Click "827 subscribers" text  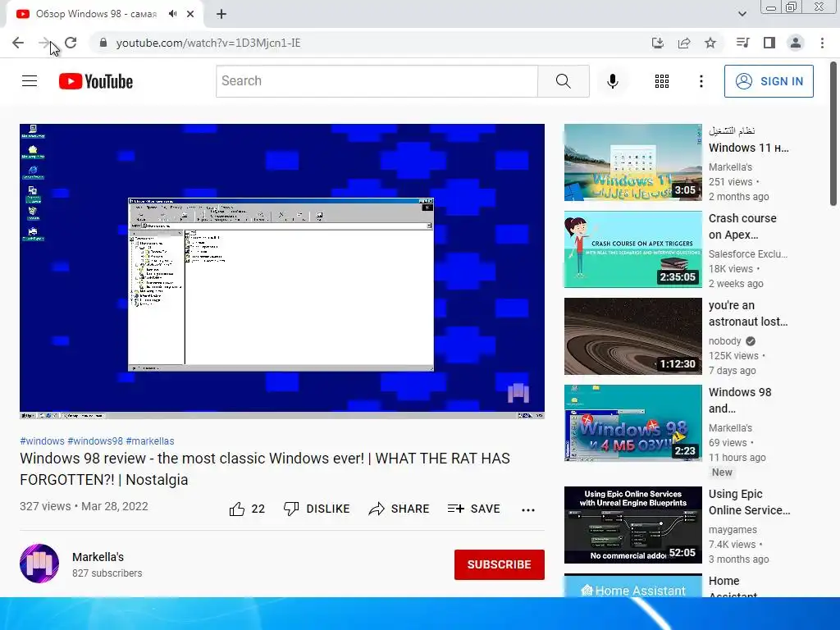(x=107, y=573)
